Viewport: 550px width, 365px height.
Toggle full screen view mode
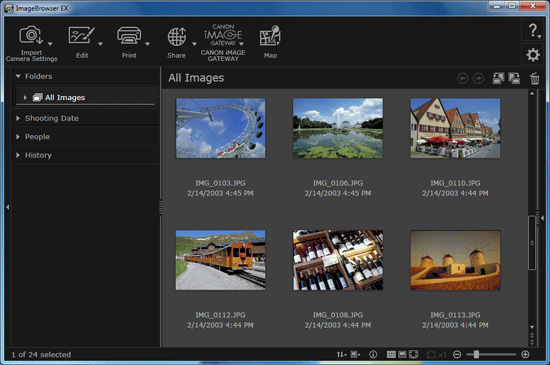click(414, 354)
